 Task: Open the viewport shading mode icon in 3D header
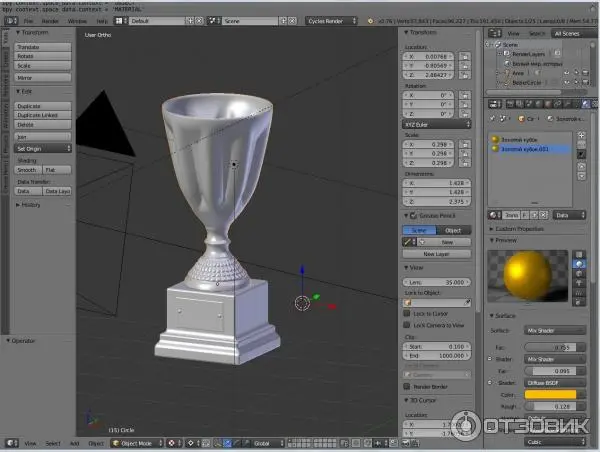(171, 443)
